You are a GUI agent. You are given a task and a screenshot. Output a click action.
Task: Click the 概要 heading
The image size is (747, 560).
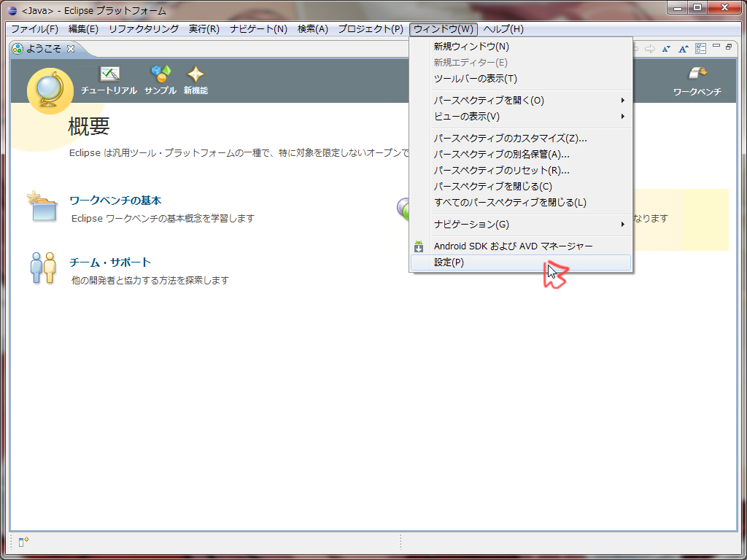89,126
